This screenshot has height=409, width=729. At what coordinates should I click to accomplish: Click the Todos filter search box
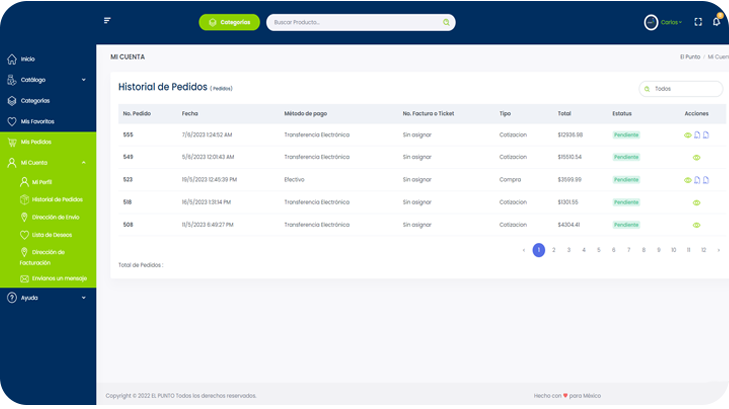[681, 89]
